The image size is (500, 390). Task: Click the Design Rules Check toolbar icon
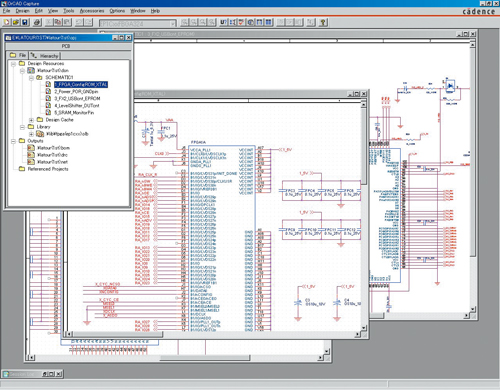241,22
